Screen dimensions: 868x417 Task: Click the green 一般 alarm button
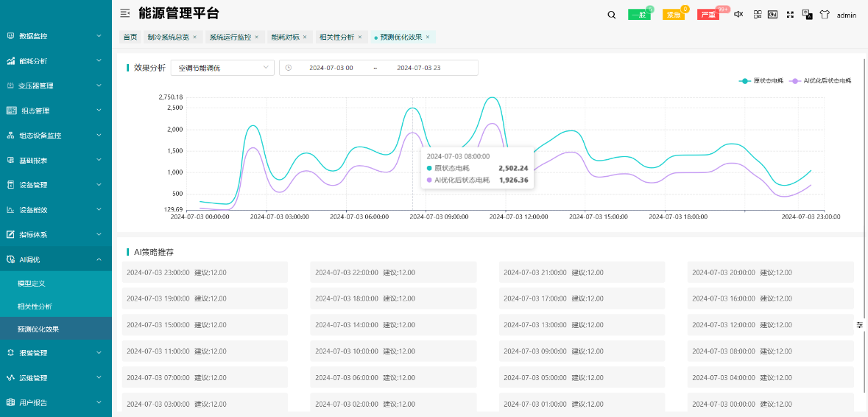pos(638,15)
